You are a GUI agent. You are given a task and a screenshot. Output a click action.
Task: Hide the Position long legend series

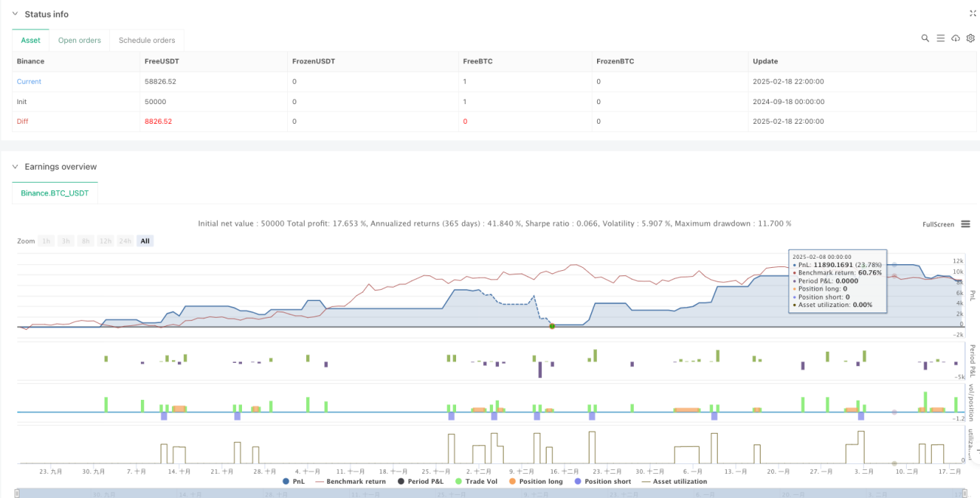(x=537, y=481)
